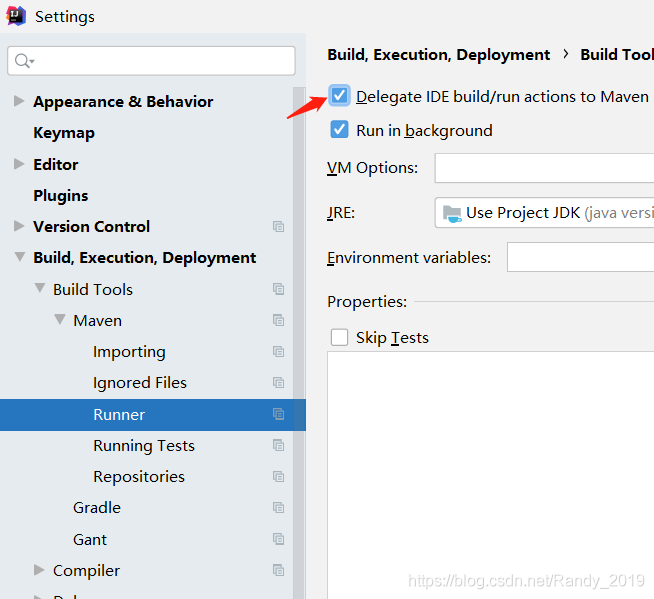
Task: Collapse the Maven node
Action: point(60,320)
